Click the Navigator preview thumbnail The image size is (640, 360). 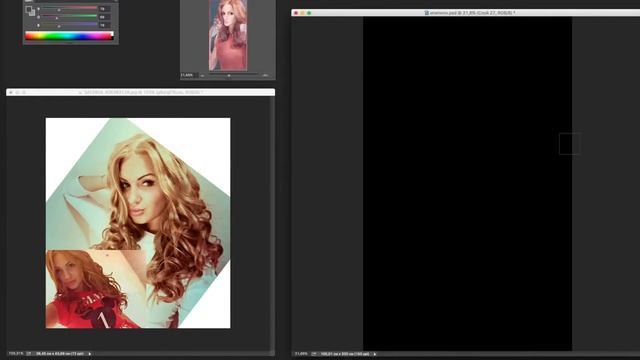coord(228,35)
